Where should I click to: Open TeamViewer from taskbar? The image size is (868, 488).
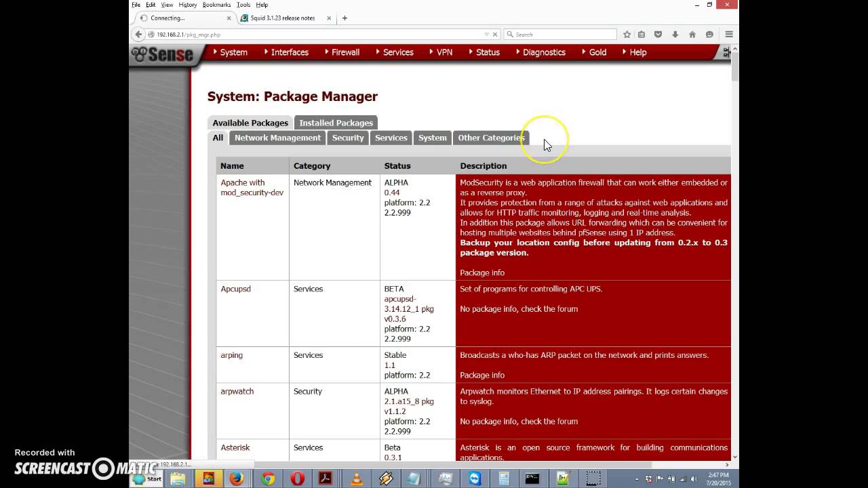point(475,479)
